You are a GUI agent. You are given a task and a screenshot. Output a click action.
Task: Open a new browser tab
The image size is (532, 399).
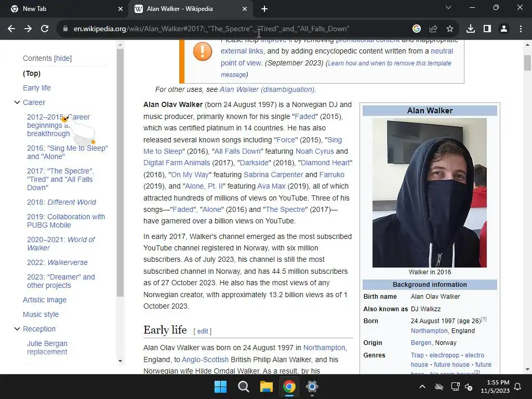(x=264, y=9)
